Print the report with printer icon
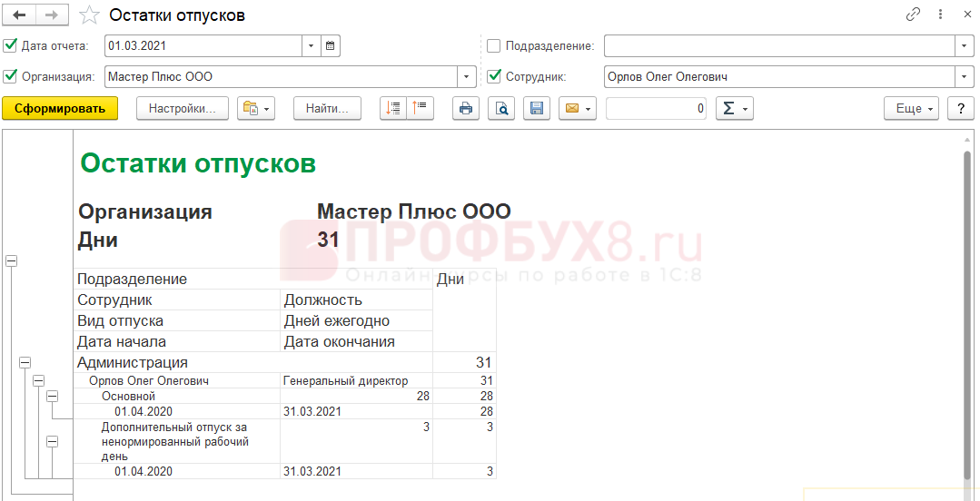Screen dimensions: 980x501 click(x=466, y=108)
